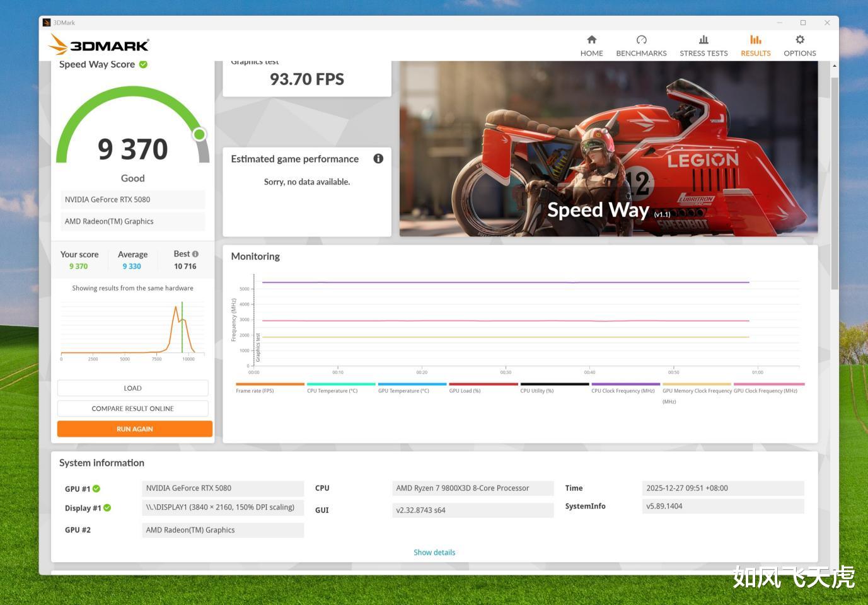Click the orange RUN AGAIN button
The image size is (868, 605).
pyautogui.click(x=135, y=429)
